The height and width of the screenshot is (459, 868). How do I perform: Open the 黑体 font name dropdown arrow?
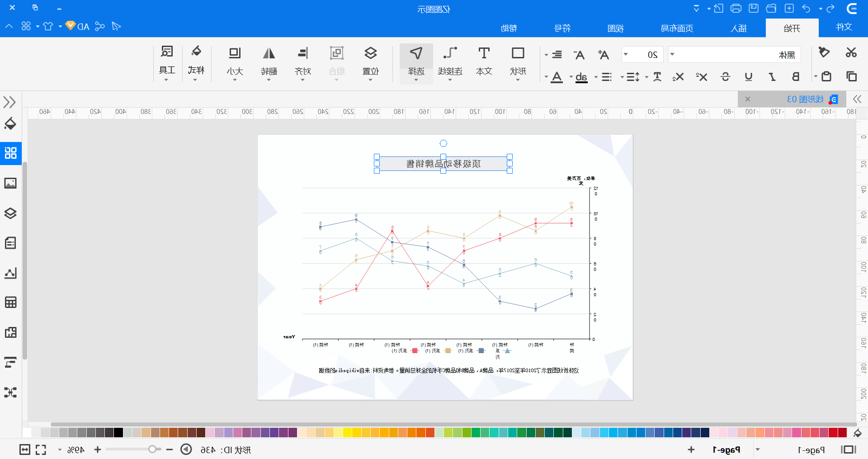click(x=672, y=55)
